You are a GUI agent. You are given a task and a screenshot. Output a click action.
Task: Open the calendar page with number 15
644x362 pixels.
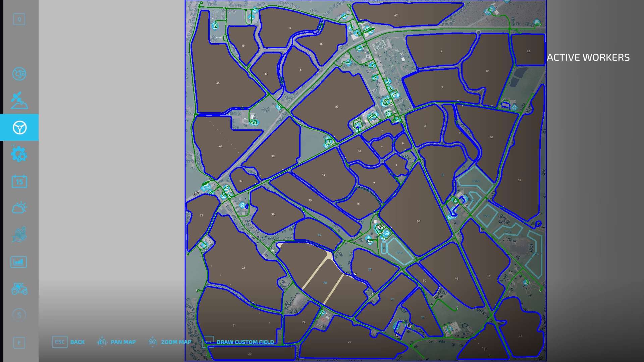(19, 181)
